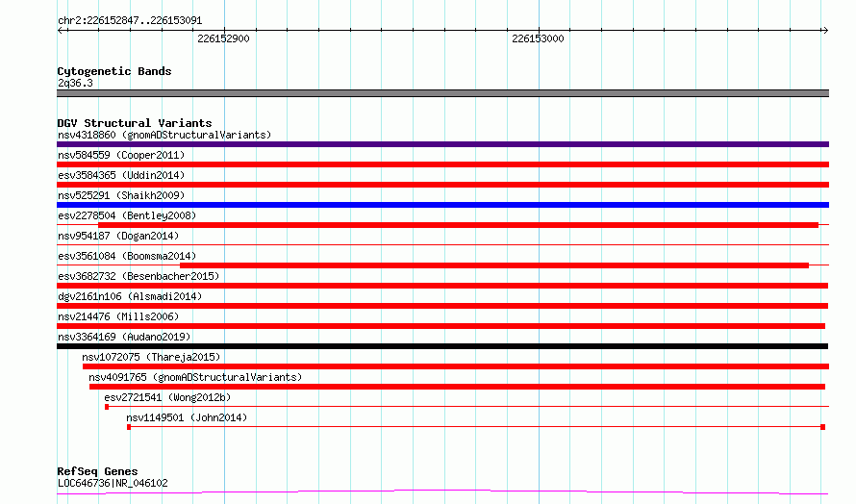Select the black nsv3364169 variant bar
The height and width of the screenshot is (504, 856).
442,346
